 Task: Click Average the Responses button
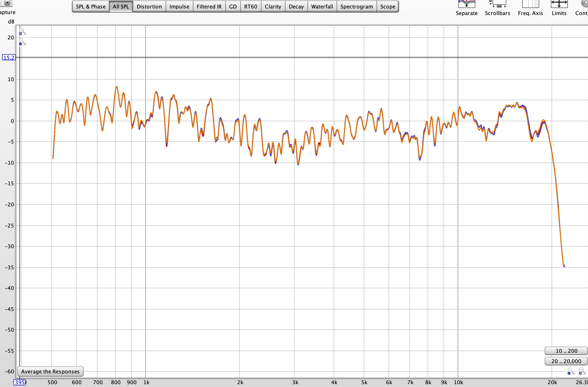click(x=50, y=372)
